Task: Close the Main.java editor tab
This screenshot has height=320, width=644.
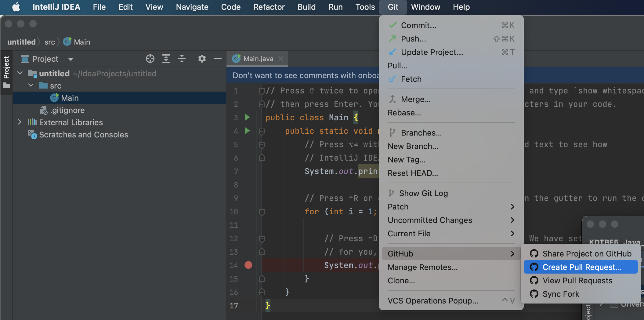Action: [x=281, y=59]
